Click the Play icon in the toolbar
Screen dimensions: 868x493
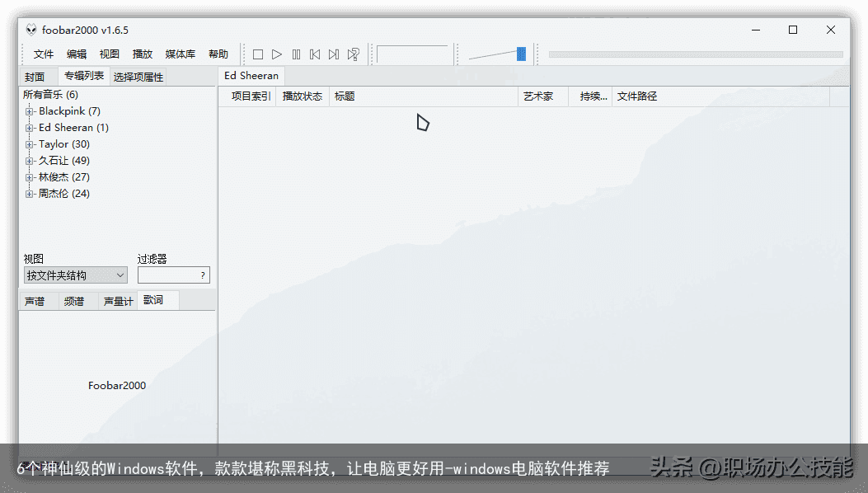(276, 54)
